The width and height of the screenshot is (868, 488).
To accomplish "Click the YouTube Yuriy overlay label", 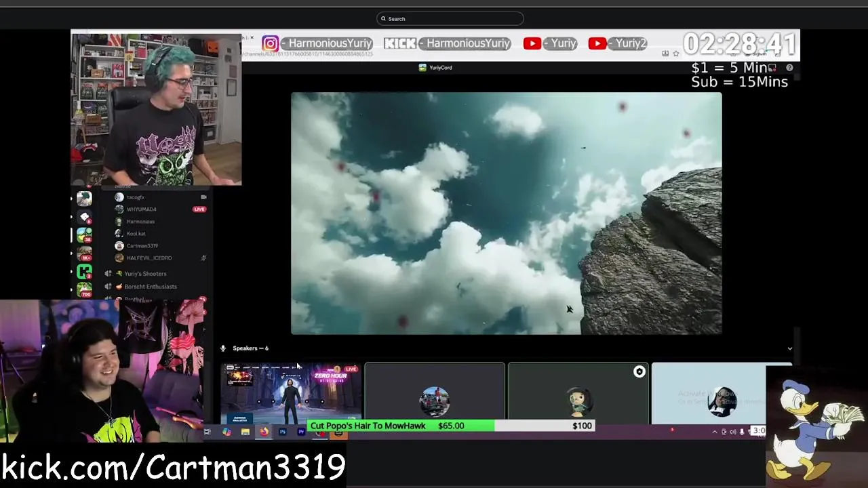I will pos(550,43).
